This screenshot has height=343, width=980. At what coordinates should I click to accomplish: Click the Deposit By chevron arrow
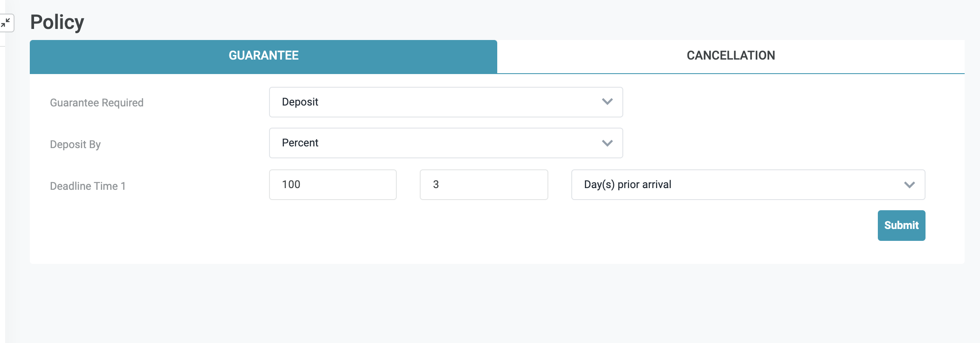[x=607, y=143]
